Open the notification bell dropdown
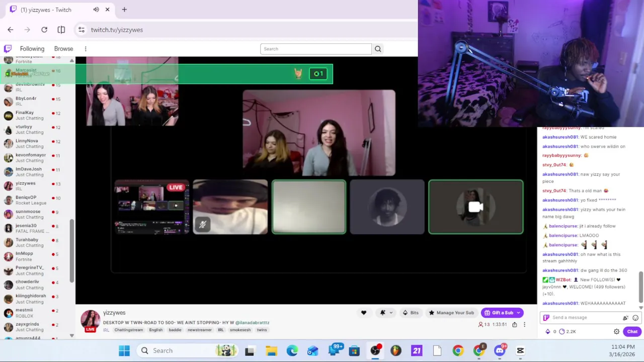 click(x=386, y=313)
